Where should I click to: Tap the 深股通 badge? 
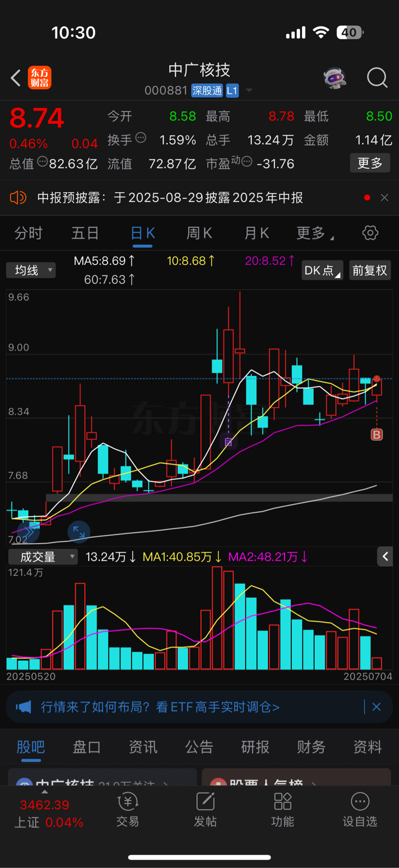pyautogui.click(x=207, y=90)
